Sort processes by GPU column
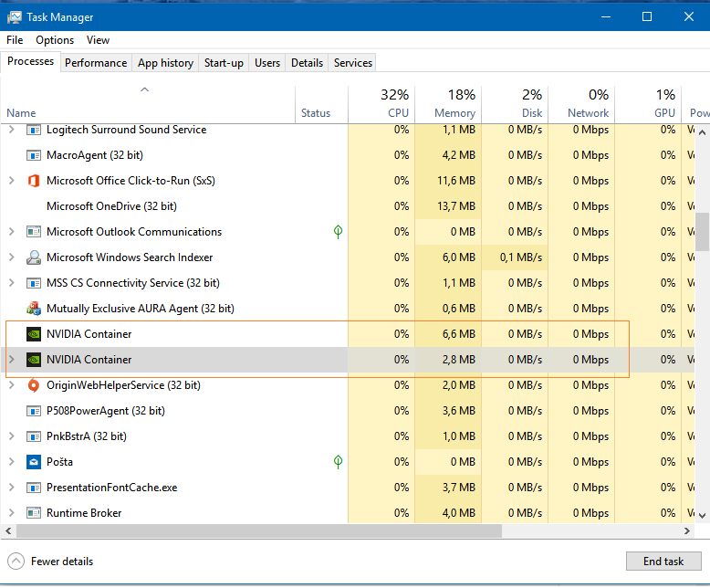 tap(648, 104)
